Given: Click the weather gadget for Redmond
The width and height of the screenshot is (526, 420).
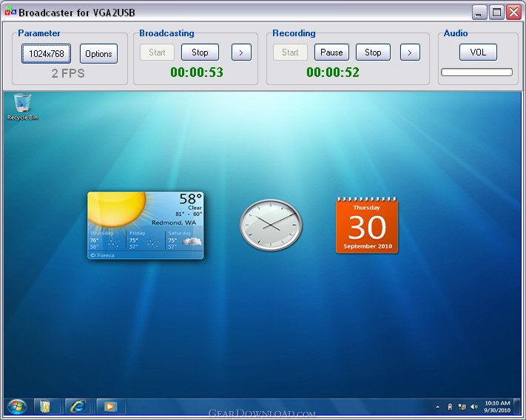Looking at the screenshot, I should pos(146,226).
